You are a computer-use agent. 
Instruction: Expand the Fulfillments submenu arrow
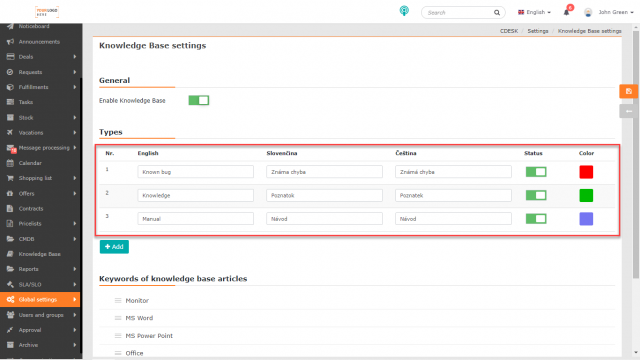click(x=75, y=87)
